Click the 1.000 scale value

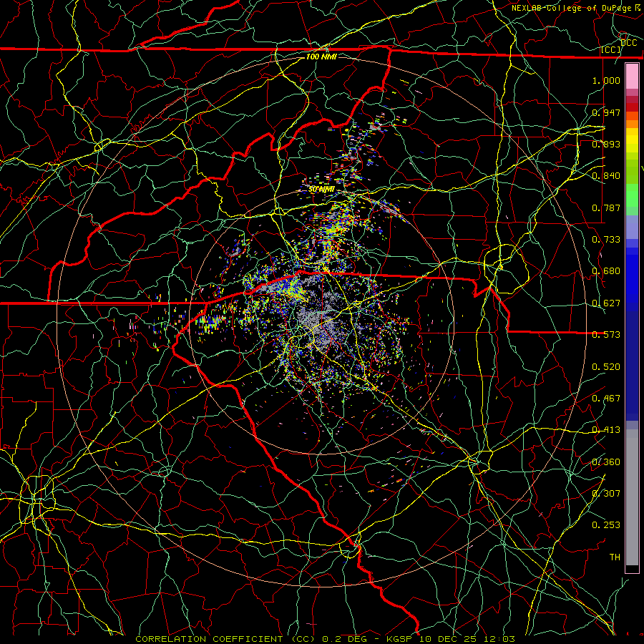tap(606, 80)
